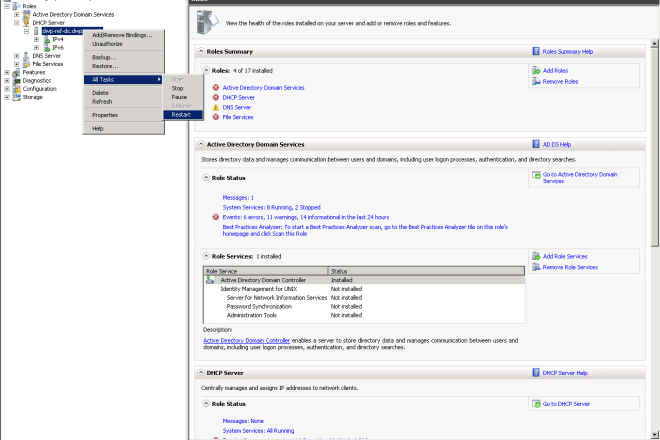
Task: Click the Features node icon in tree
Action: pos(16,72)
